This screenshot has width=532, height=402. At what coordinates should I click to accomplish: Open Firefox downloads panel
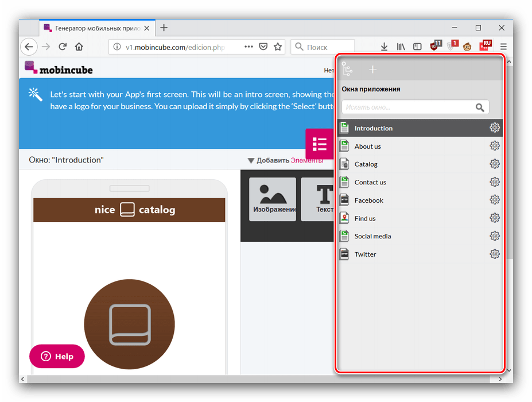pos(384,47)
